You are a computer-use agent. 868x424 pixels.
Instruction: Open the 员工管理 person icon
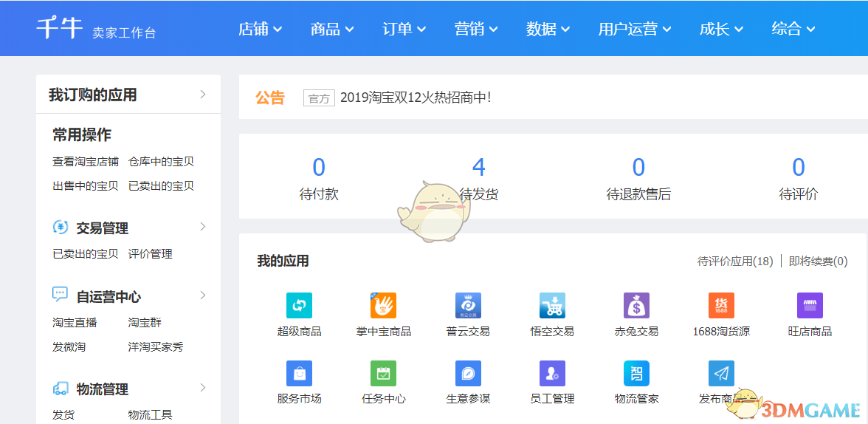[552, 373]
